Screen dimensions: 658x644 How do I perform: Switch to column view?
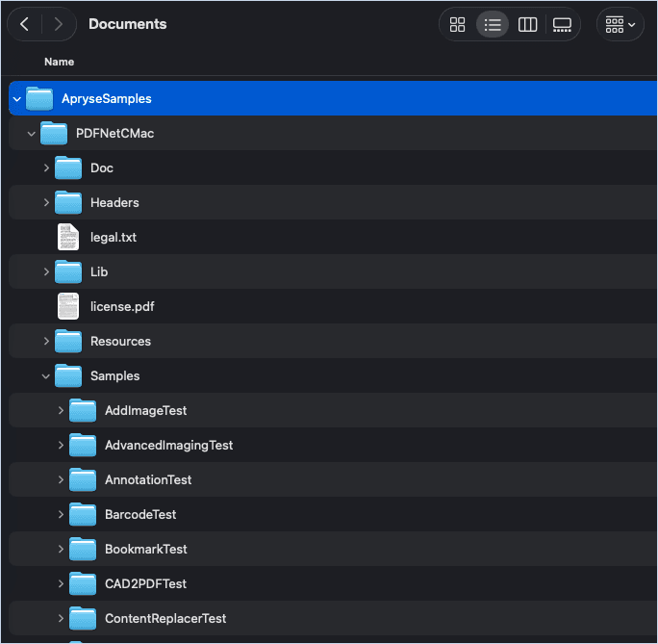(x=527, y=24)
